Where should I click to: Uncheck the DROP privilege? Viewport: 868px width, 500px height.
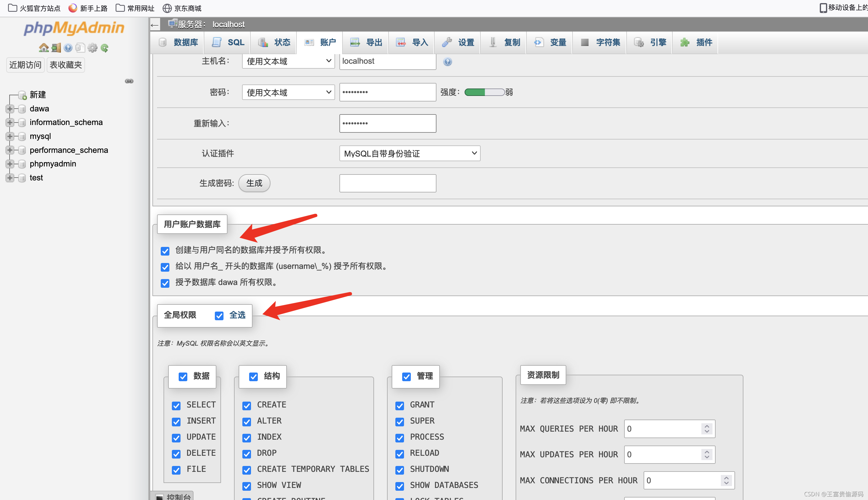click(247, 454)
